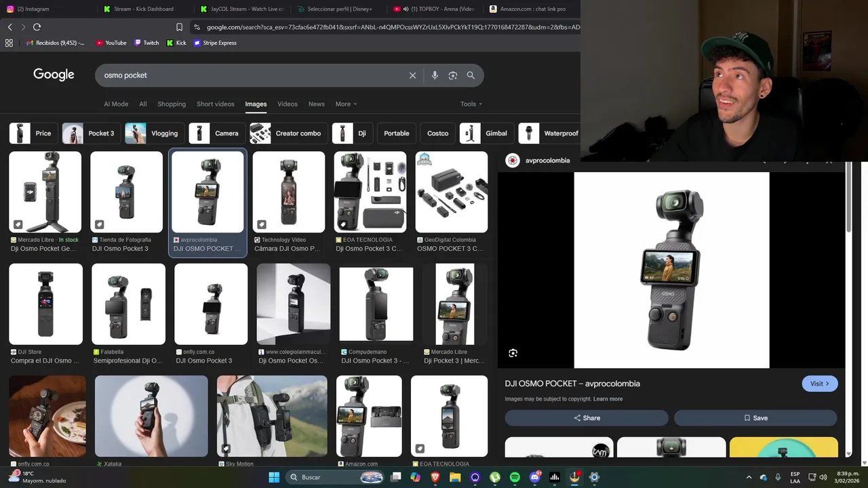Screen dimensions: 868x488
Task: Filter images by the Pocket 3 chip
Action: tap(92, 134)
